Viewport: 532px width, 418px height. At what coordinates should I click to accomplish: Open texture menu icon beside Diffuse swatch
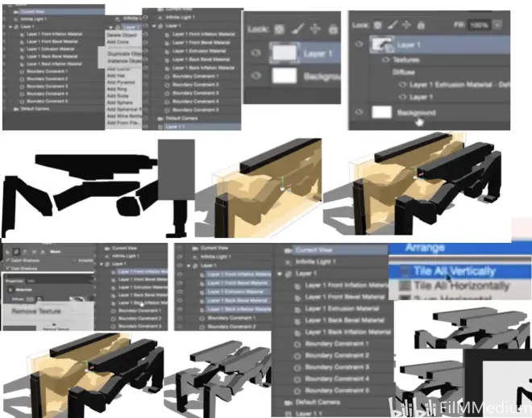tap(39, 299)
